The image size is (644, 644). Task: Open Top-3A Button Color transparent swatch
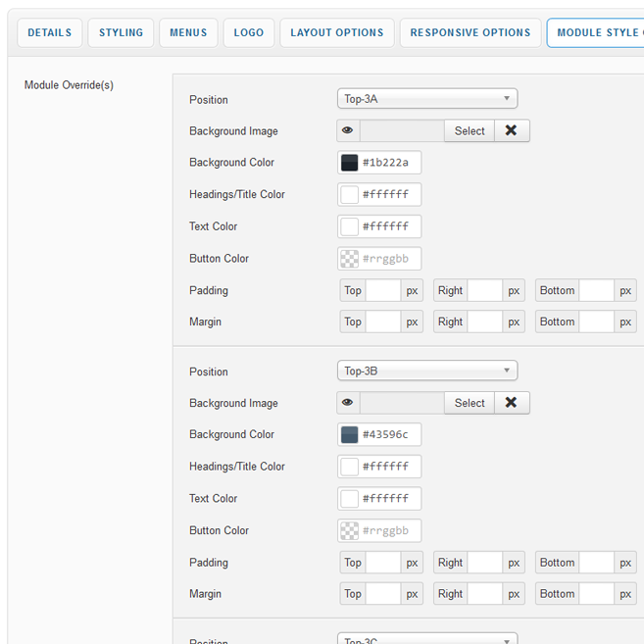coord(350,259)
